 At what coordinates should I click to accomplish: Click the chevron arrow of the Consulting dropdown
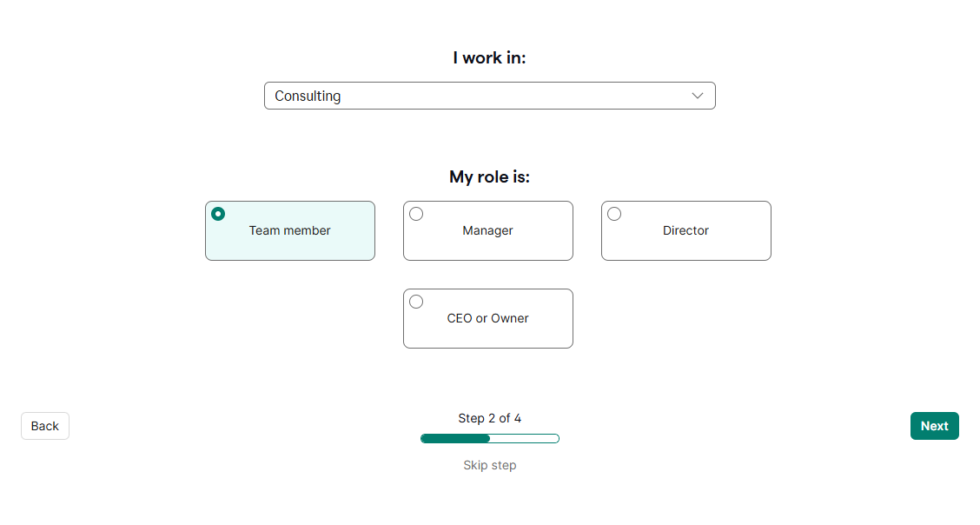click(x=697, y=96)
